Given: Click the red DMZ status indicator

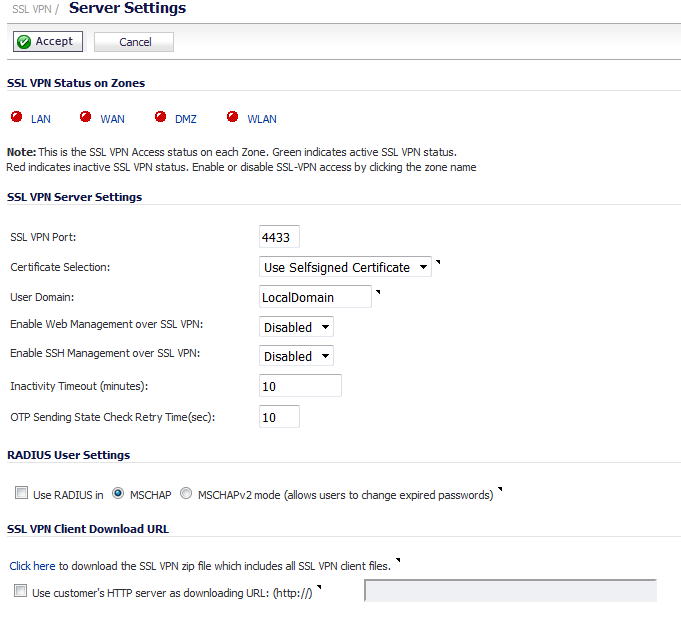Looking at the screenshot, I should pyautogui.click(x=160, y=117).
